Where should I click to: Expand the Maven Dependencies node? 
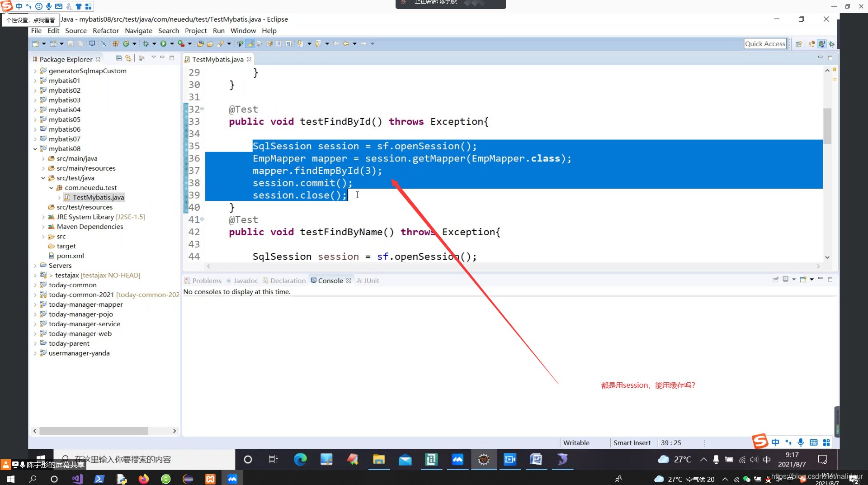click(x=43, y=227)
